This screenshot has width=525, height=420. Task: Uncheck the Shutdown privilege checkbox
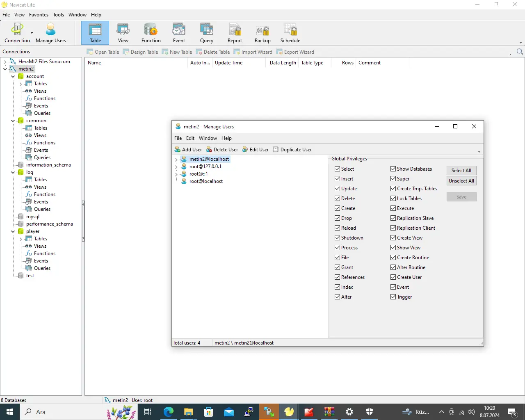click(338, 238)
